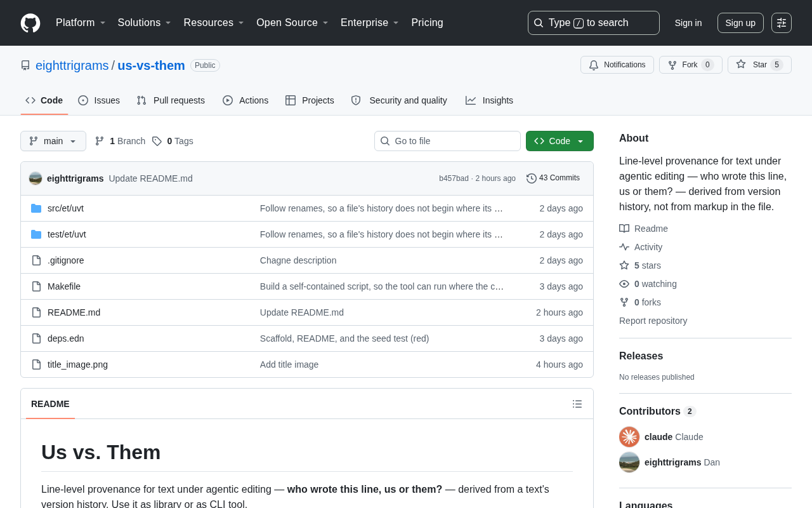Click the repository icon before eighttrigrams
The image size is (812, 508).
coord(25,65)
